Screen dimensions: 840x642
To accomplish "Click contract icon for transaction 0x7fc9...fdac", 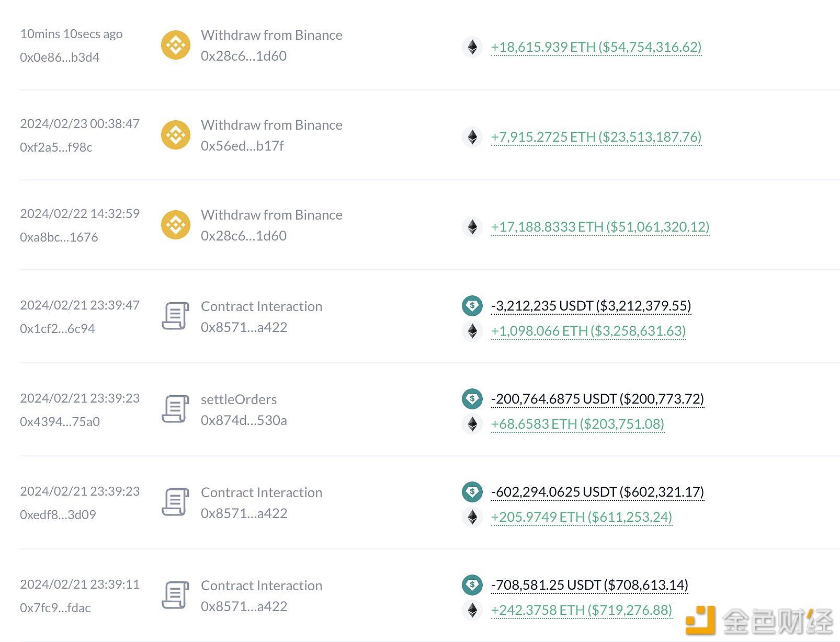I will point(175,595).
